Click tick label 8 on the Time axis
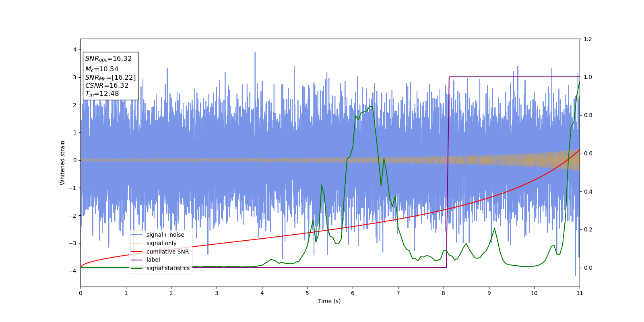This screenshot has height=322, width=644. click(444, 293)
